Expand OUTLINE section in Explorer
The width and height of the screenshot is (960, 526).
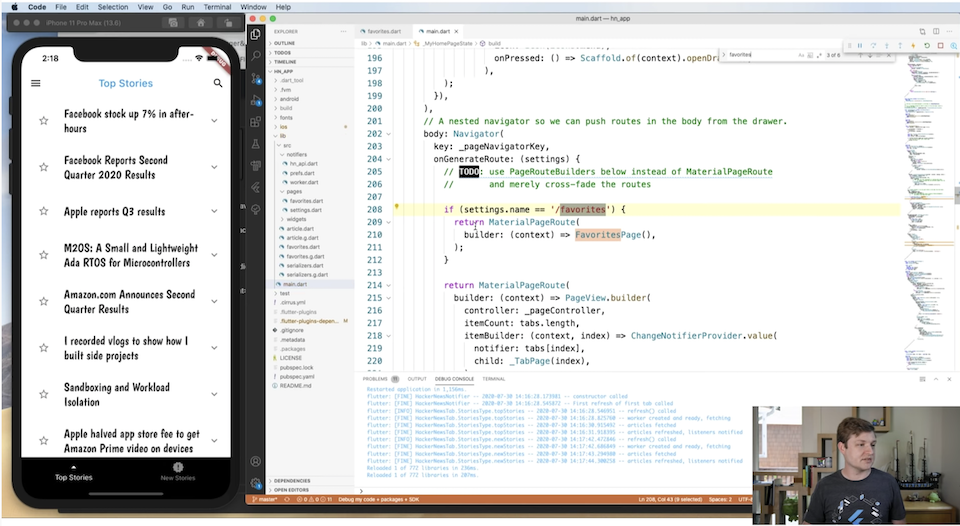(x=308, y=43)
